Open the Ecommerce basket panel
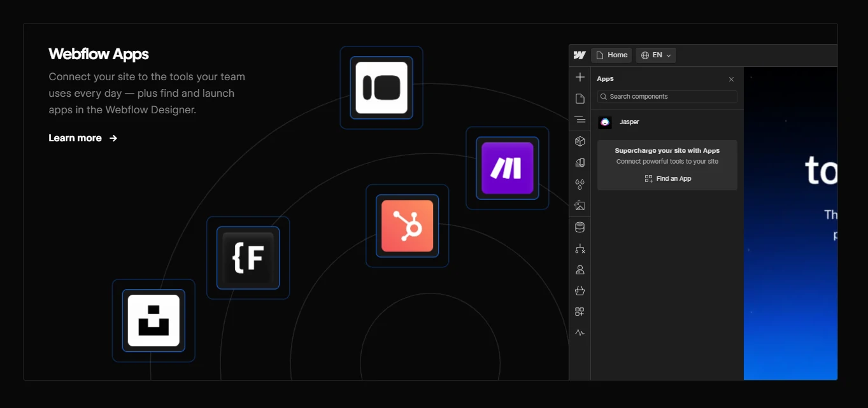The width and height of the screenshot is (868, 408). 580,291
